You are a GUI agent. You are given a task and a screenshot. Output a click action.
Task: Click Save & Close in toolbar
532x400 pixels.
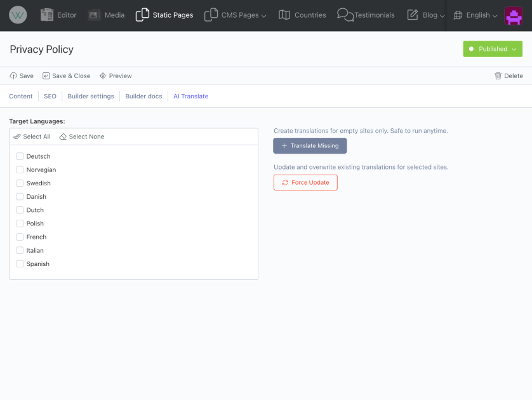[x=67, y=76]
